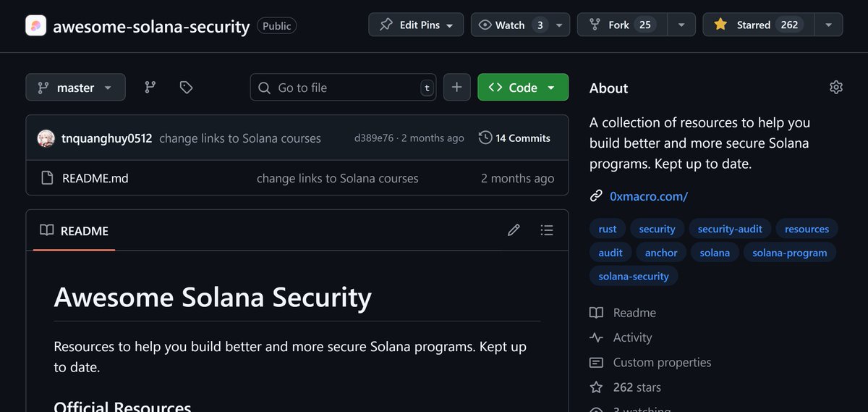Click the Awesome Solana Security heading

[x=213, y=297]
